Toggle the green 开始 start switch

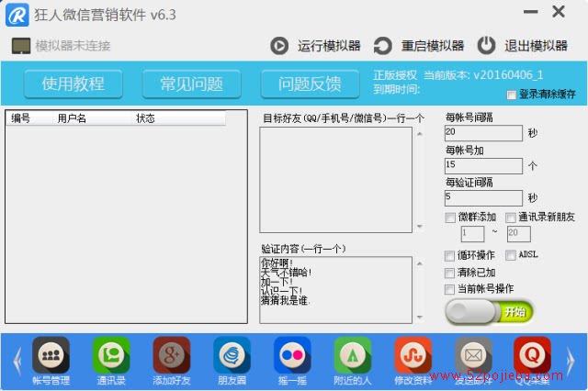490,311
